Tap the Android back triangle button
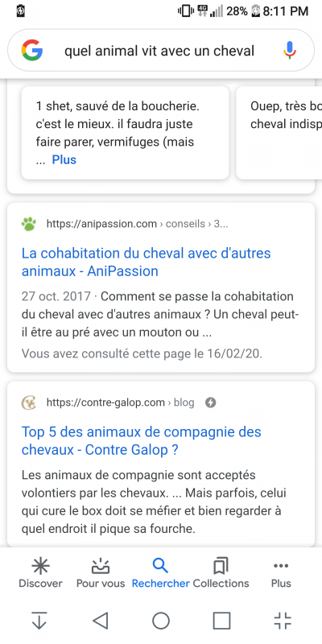Screen dimensions: 322x644 tap(101, 621)
